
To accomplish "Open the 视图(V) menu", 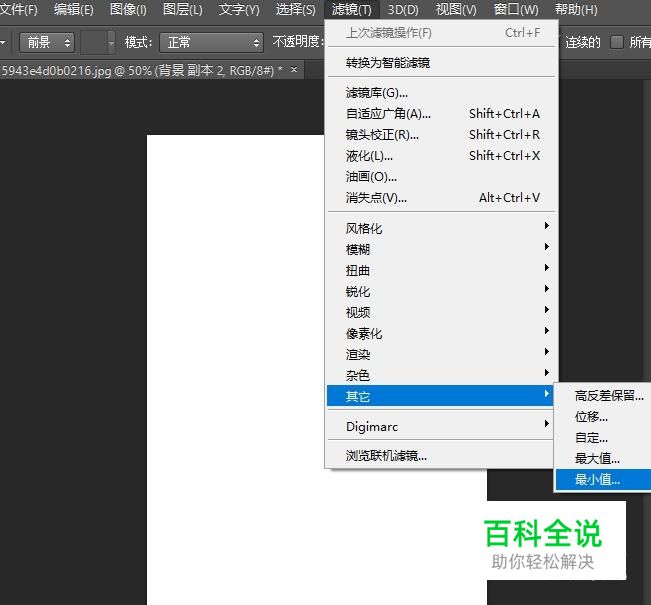I will (x=456, y=9).
